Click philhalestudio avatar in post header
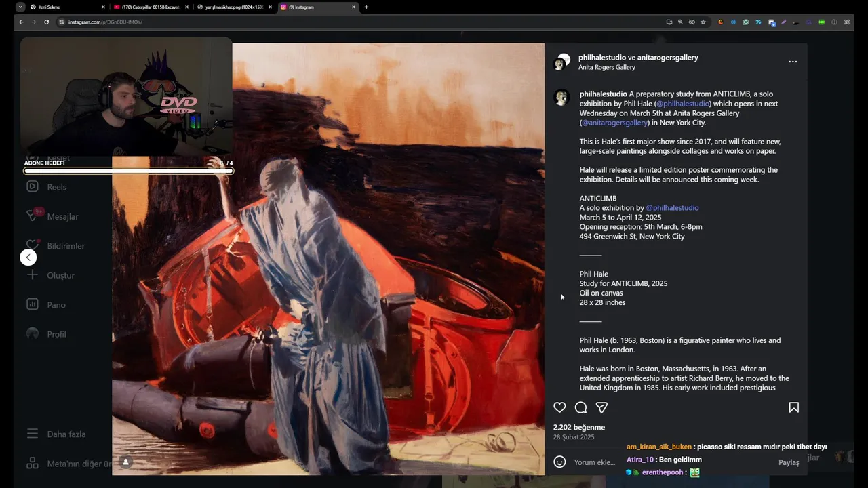The width and height of the screenshot is (868, 488). pos(561,62)
